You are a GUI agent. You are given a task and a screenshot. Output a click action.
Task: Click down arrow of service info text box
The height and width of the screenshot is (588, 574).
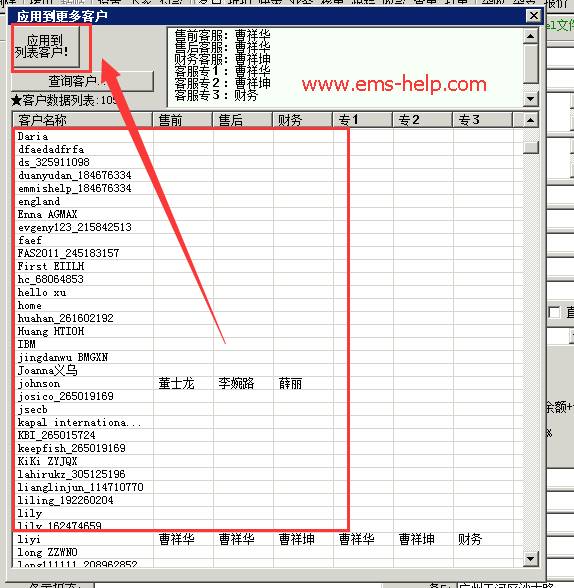(x=531, y=99)
